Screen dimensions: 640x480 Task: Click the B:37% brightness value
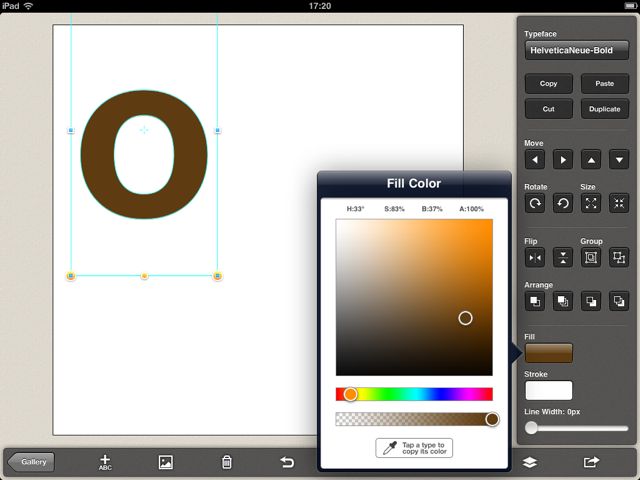(432, 209)
